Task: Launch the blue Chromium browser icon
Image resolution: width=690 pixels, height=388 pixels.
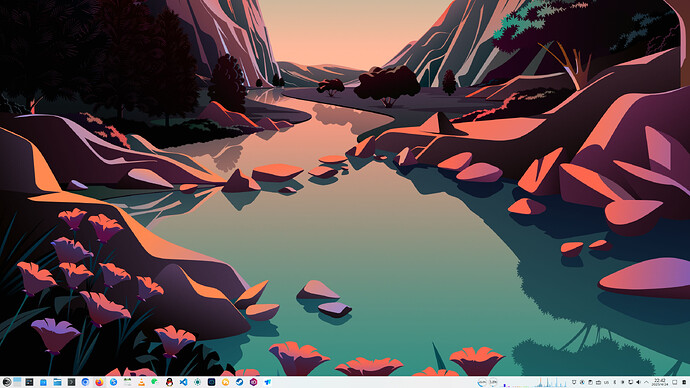Action: 85,382
